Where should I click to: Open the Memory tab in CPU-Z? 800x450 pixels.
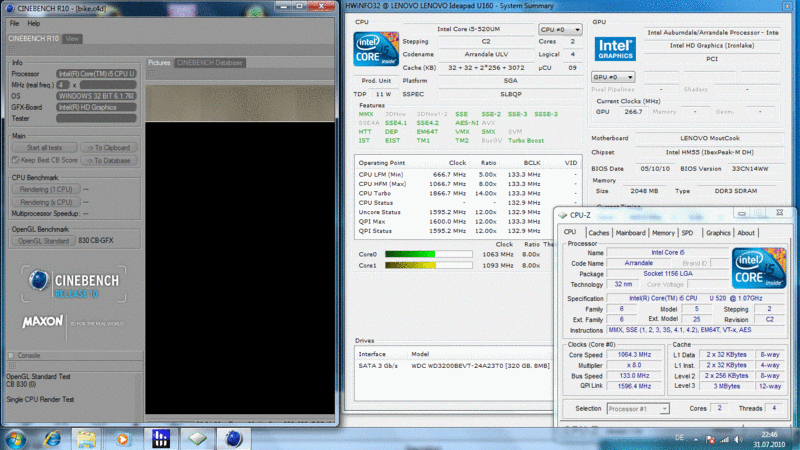(x=663, y=233)
